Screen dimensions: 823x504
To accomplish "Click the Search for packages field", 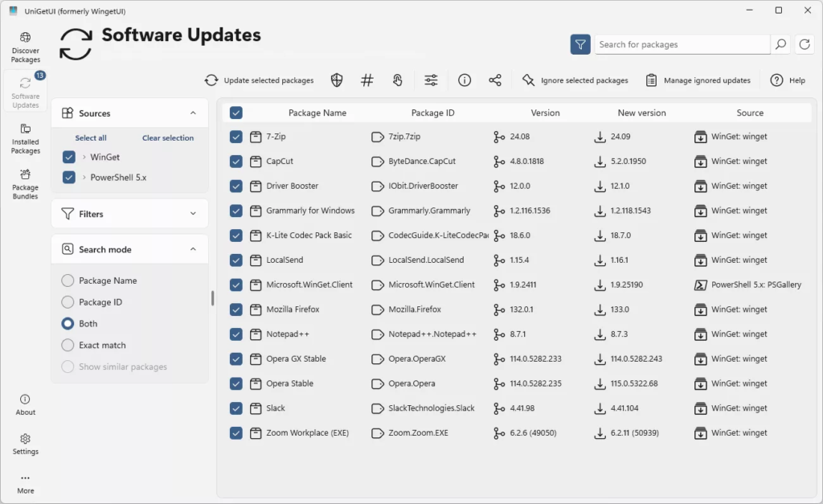I will (x=682, y=45).
